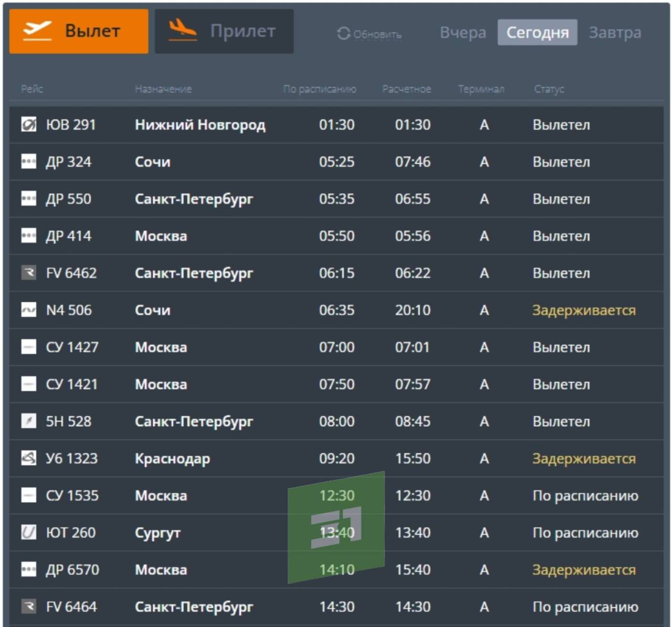The height and width of the screenshot is (627, 672).
Task: Click the airline logo next to ЮВ 291
Action: 28,125
